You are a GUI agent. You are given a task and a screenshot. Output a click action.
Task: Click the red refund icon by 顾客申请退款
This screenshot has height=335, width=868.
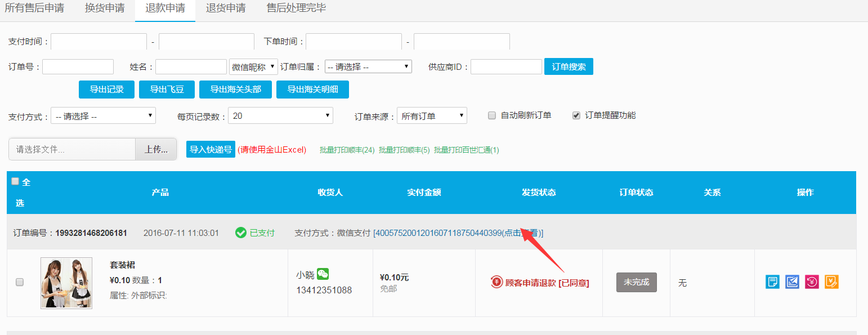(496, 283)
